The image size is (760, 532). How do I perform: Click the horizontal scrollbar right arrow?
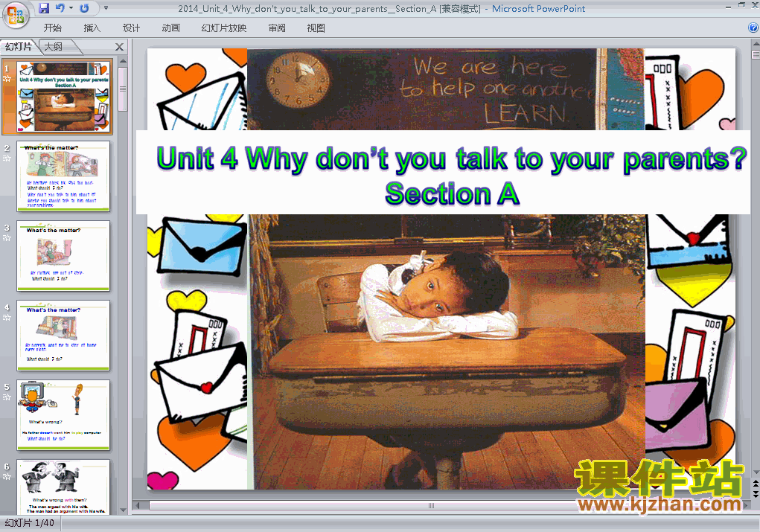pyautogui.click(x=746, y=506)
